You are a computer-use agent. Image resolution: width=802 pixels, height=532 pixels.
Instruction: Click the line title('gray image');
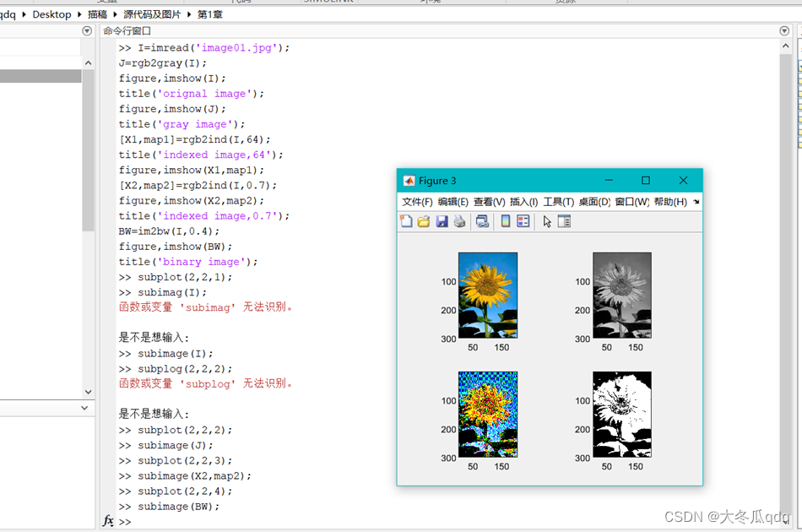pos(182,124)
